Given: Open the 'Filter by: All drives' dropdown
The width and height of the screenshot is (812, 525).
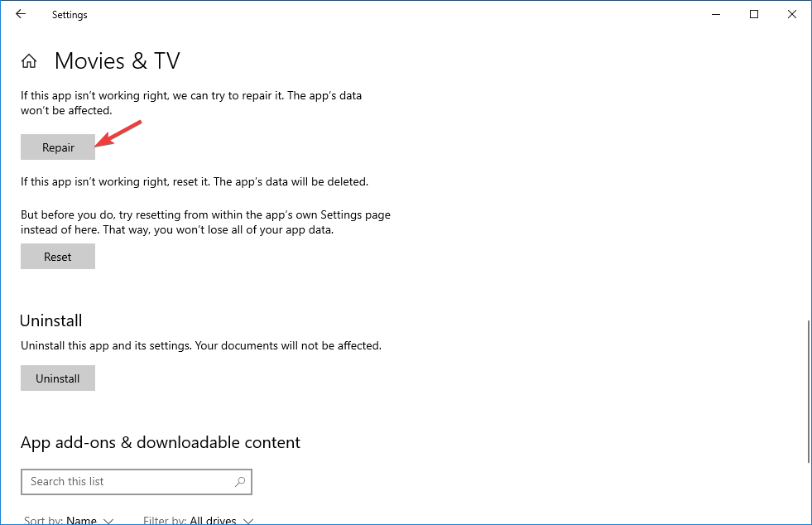Looking at the screenshot, I should point(199,520).
